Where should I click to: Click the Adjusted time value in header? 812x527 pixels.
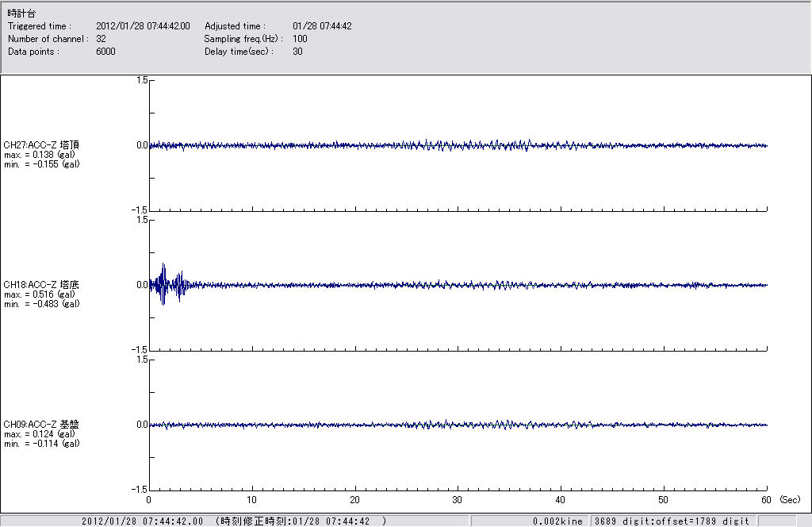click(x=322, y=26)
